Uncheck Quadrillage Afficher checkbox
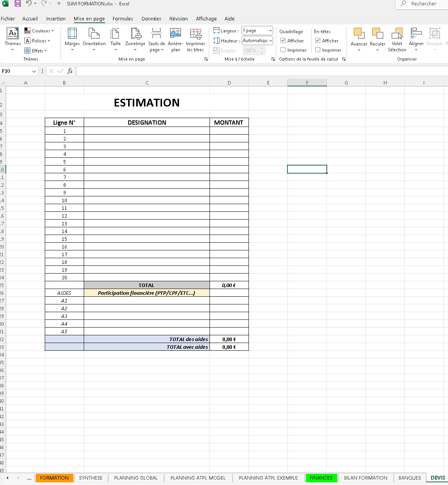 point(283,41)
